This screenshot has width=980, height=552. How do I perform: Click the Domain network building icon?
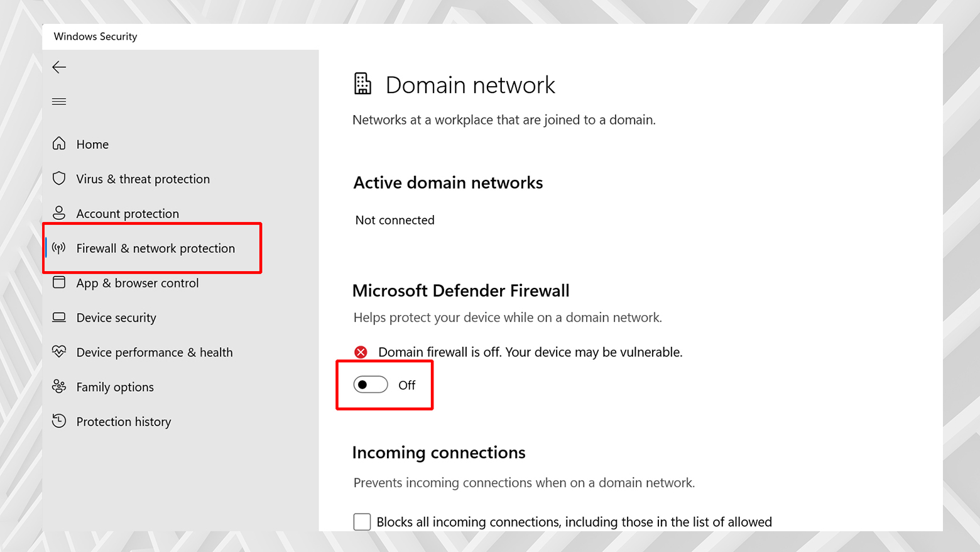coord(362,82)
